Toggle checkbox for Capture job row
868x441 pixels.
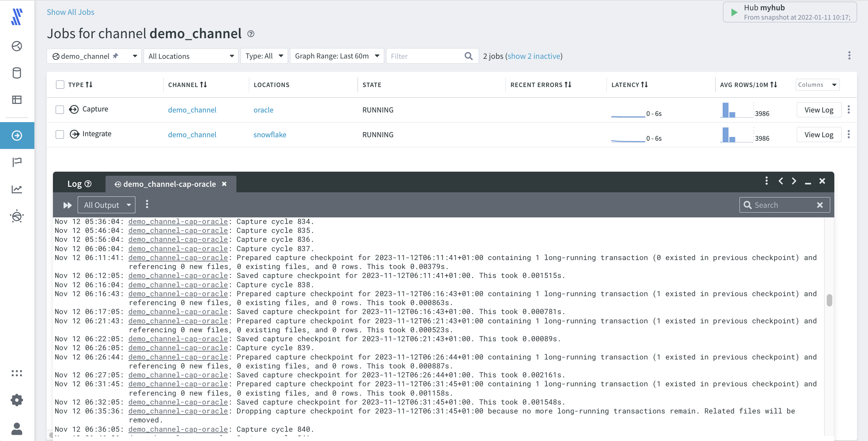click(x=59, y=110)
